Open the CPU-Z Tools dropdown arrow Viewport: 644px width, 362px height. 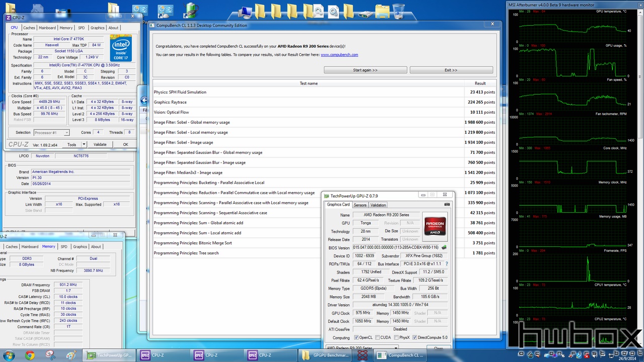tap(84, 144)
